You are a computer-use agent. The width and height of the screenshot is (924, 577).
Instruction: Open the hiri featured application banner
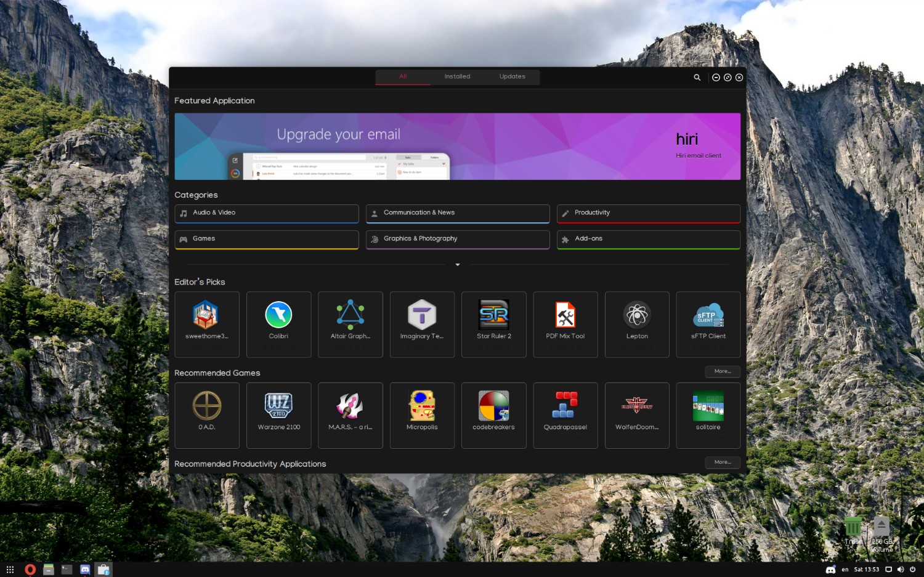coord(458,147)
